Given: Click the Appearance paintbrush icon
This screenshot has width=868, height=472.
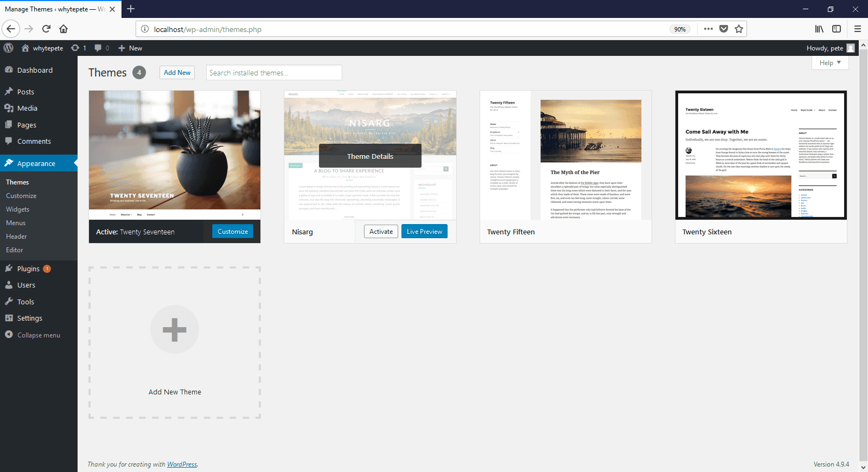Looking at the screenshot, I should pos(9,163).
